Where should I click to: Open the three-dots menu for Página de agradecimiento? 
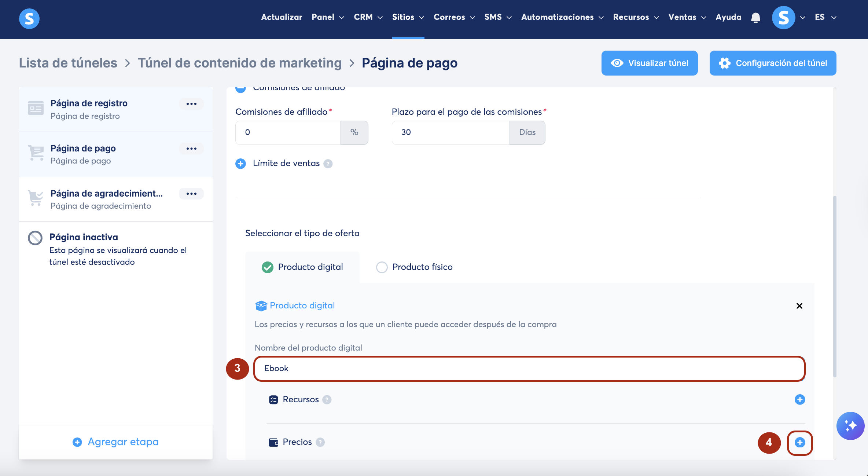click(x=191, y=194)
